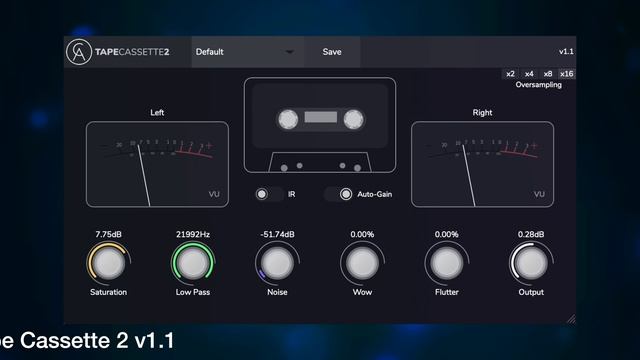Select x16 oversampling
This screenshot has width=640, height=360.
[x=567, y=74]
